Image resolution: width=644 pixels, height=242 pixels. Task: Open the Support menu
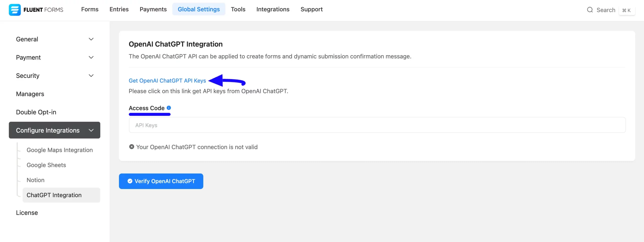[x=311, y=9]
